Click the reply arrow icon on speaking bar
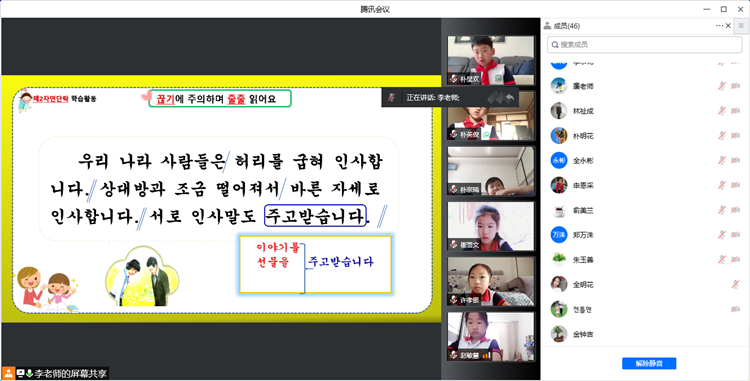The image size is (750, 381). click(510, 98)
